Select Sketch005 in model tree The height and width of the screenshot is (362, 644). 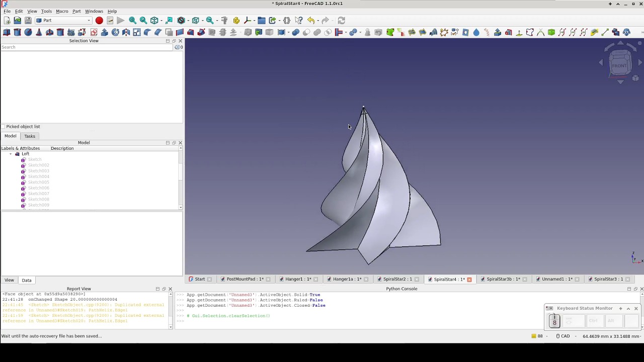click(38, 182)
